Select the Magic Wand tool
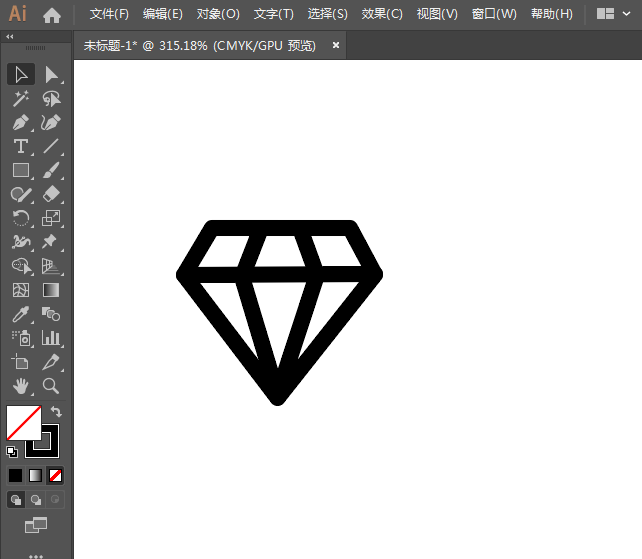The image size is (642, 559). coord(20,98)
